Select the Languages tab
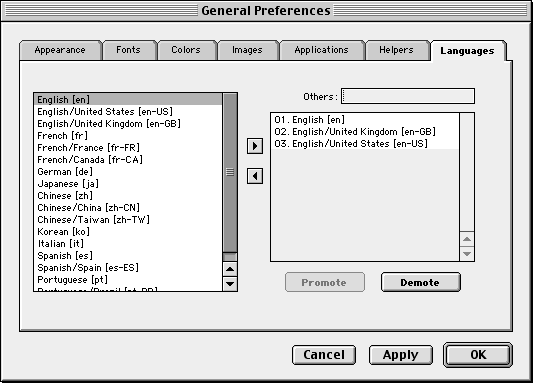Viewport: 533px width, 383px height. (x=467, y=51)
